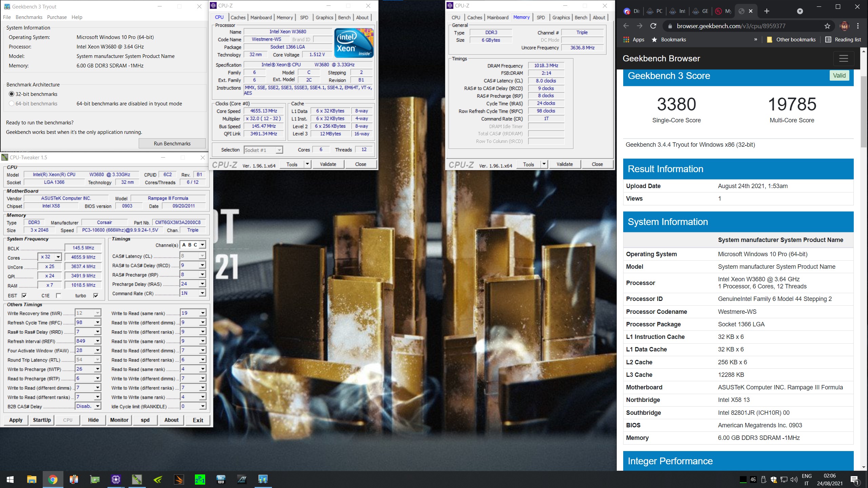
Task: Open Channel(s) A B C dropdown
Action: coord(202,245)
